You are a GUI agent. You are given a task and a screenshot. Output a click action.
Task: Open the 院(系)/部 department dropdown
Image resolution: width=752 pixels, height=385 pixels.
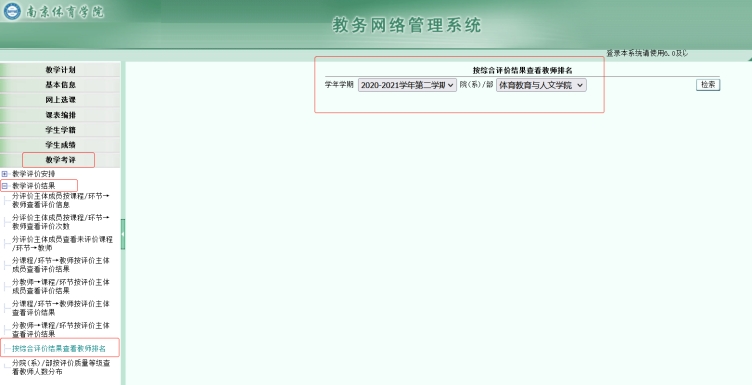tap(541, 85)
